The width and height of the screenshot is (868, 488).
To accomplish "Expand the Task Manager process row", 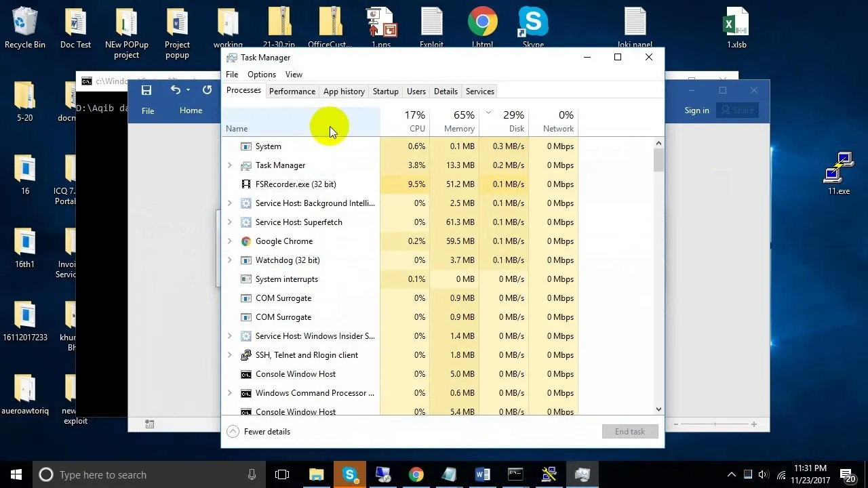I will (x=229, y=165).
